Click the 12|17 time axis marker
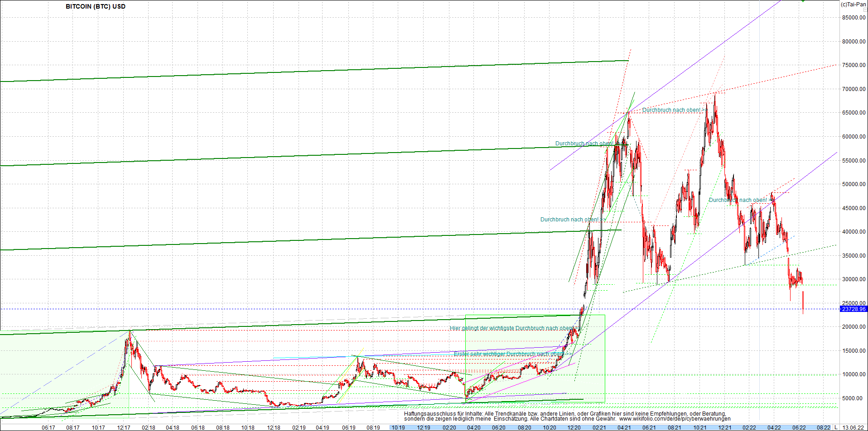 click(x=123, y=427)
